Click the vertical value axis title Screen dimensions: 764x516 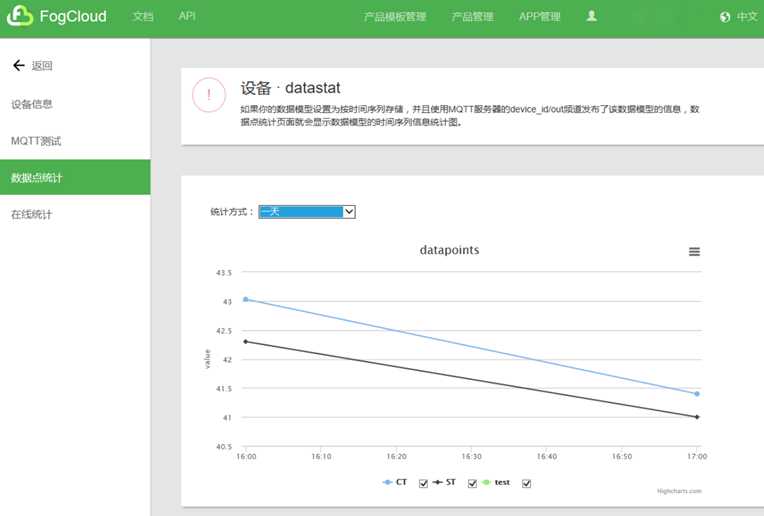click(208, 359)
